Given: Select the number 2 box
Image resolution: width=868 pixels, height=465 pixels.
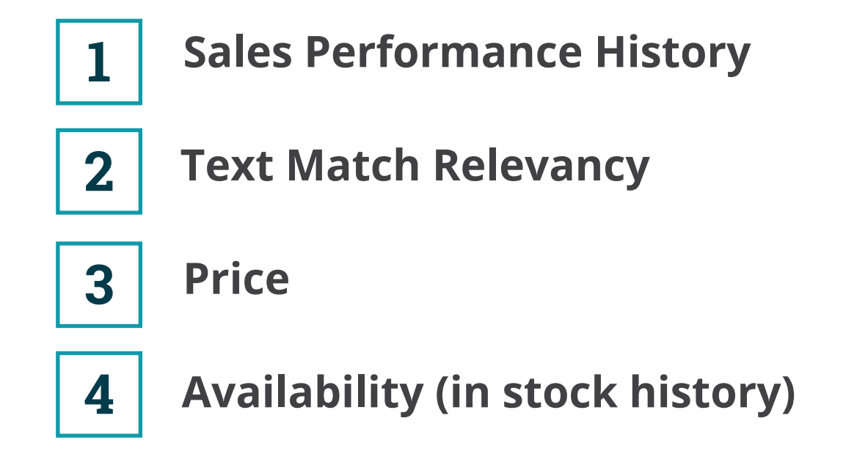Looking at the screenshot, I should pos(99,172).
